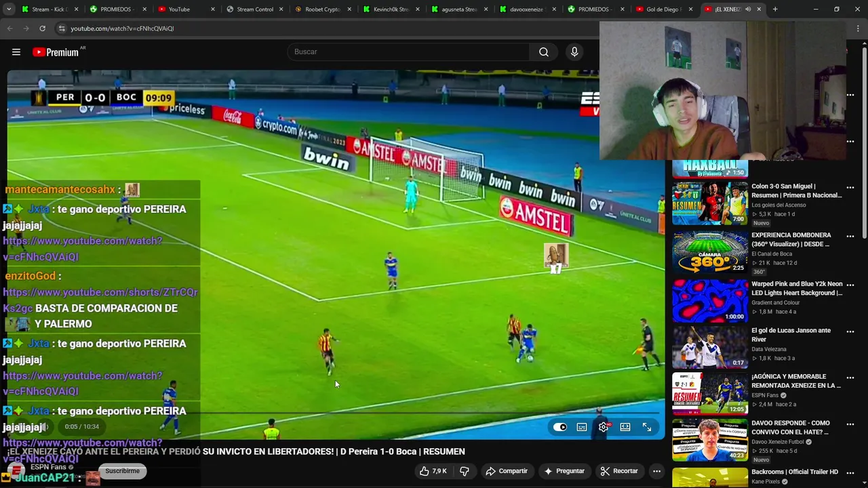Switch to the Gol de Diego tab
Screen dimensions: 868x488
[663, 9]
